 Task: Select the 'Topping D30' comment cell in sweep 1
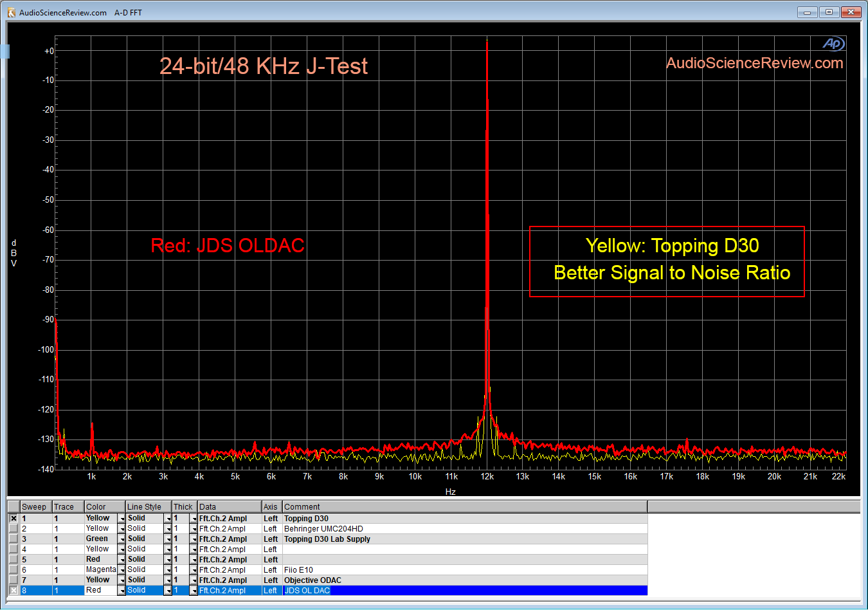[465, 518]
